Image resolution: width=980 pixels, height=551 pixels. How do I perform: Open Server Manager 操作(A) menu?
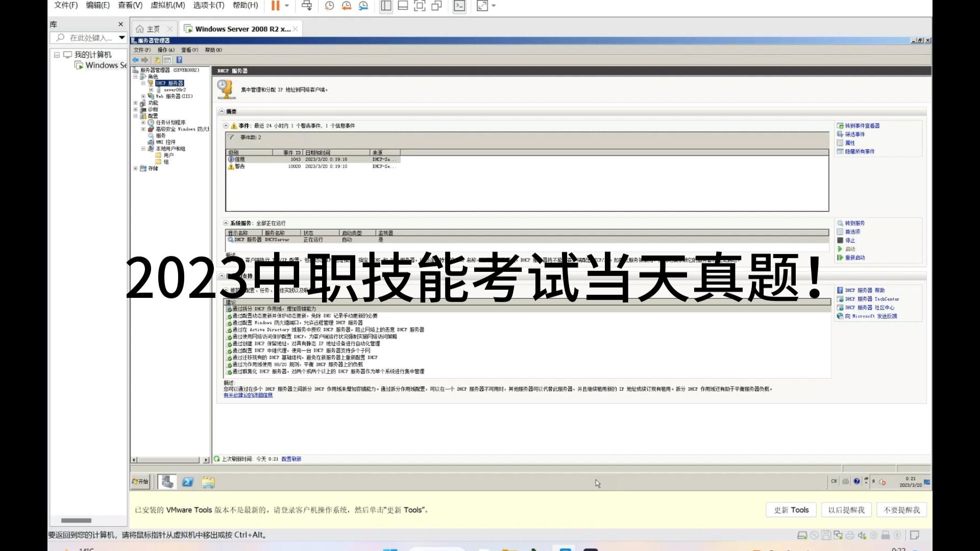pos(166,50)
